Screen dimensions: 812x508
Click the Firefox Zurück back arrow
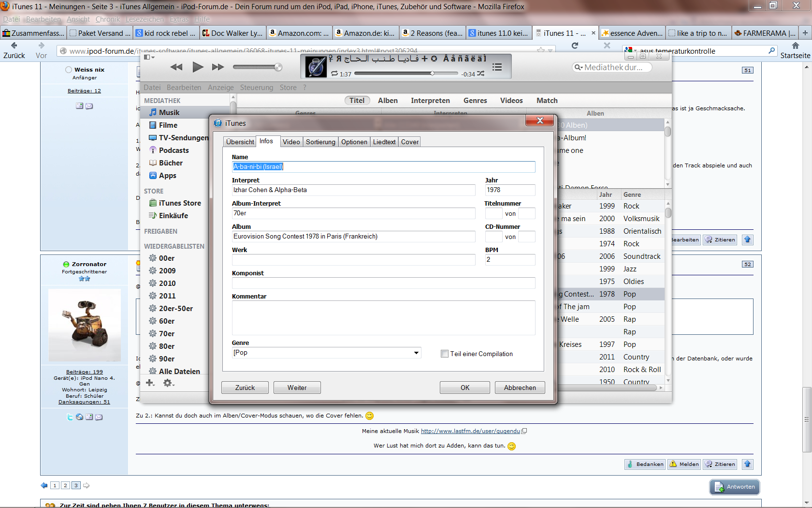click(14, 45)
